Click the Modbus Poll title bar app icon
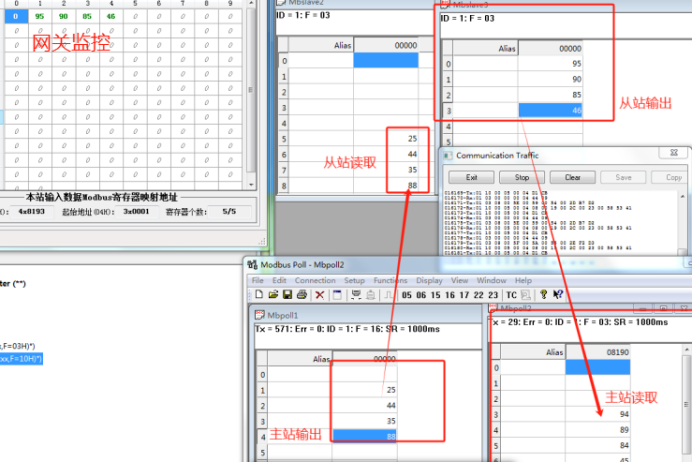This screenshot has width=692, height=462. tap(252, 265)
